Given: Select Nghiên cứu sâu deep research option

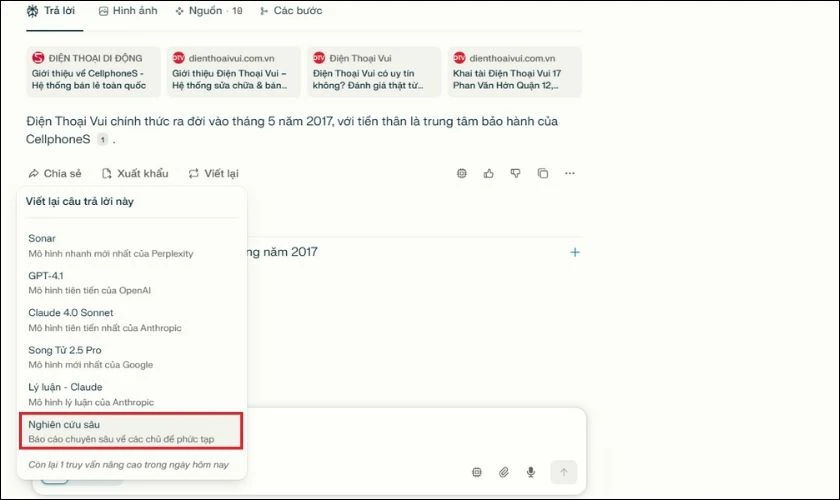Looking at the screenshot, I should [132, 431].
